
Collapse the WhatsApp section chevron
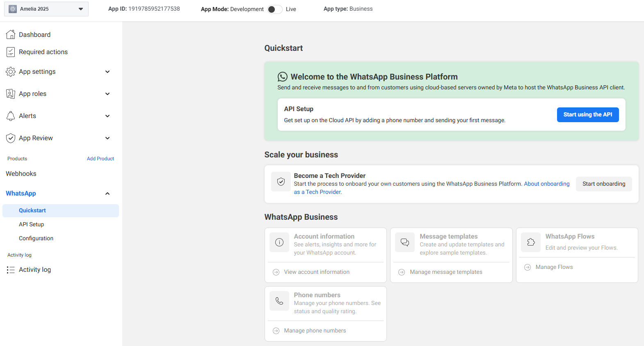(x=107, y=193)
